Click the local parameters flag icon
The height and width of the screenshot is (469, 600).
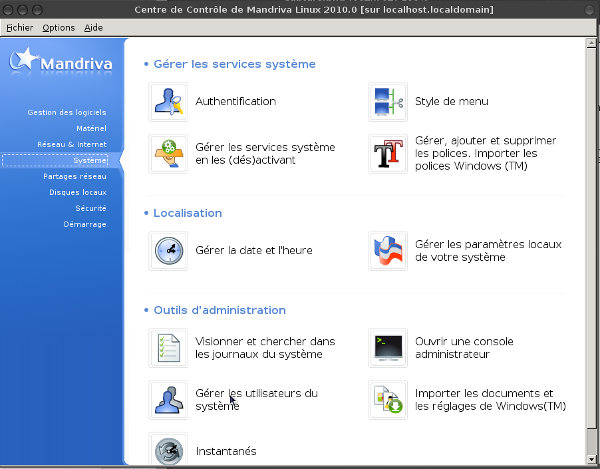(388, 250)
